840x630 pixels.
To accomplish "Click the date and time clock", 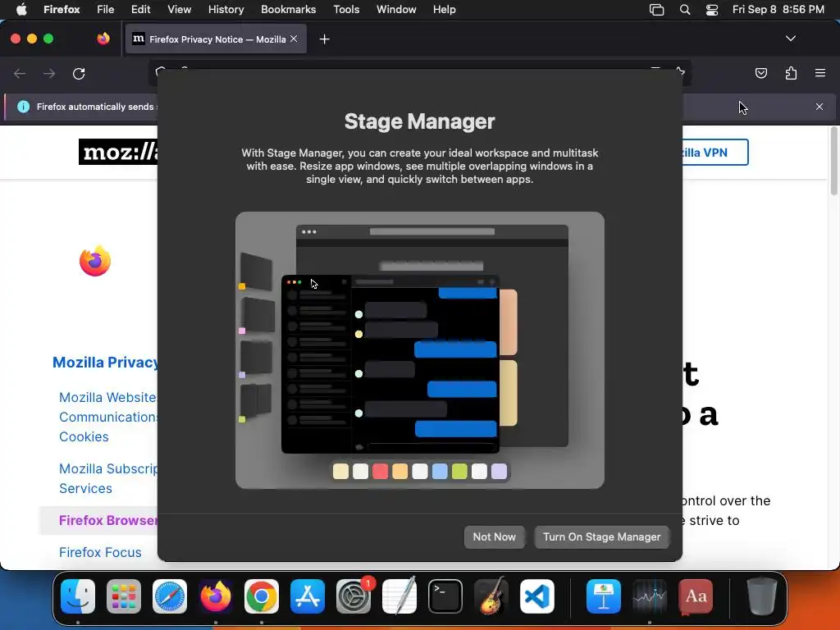I will coord(778,9).
